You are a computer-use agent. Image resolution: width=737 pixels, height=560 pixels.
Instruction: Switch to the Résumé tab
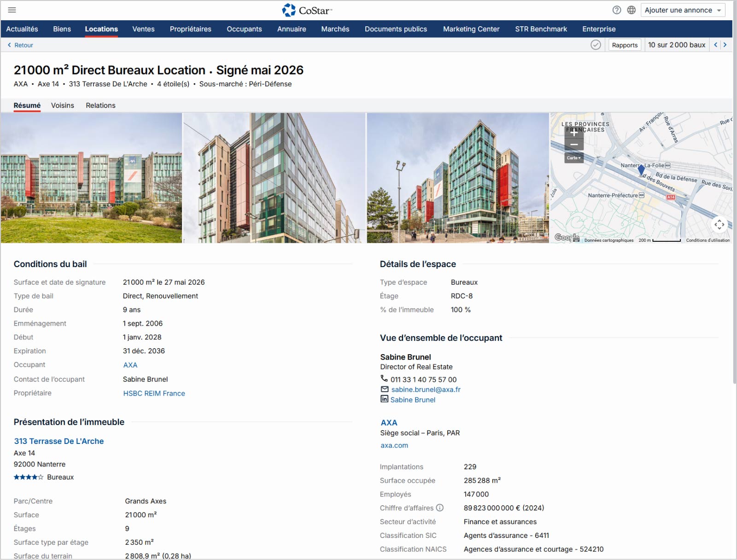tap(27, 105)
